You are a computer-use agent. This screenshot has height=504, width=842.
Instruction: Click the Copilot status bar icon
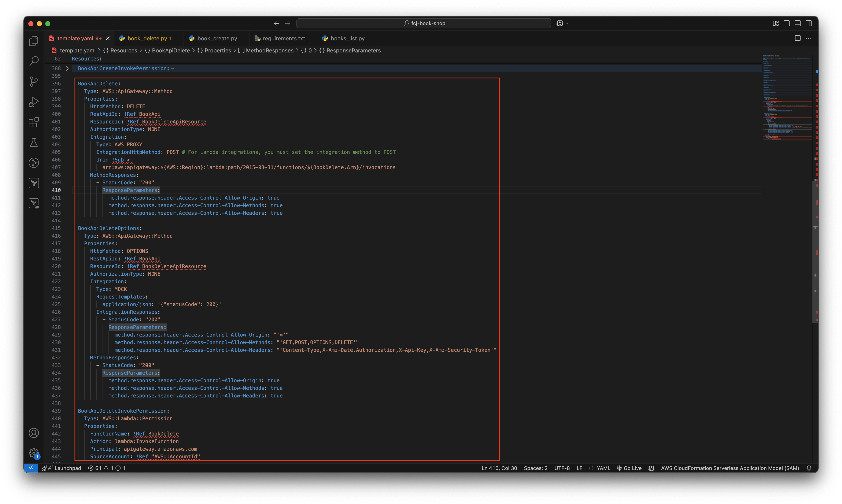(x=651, y=468)
